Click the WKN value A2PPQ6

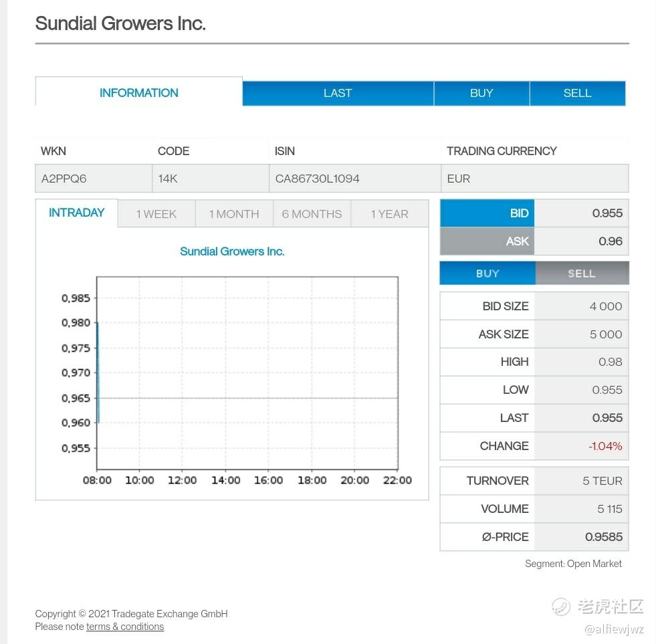tap(64, 179)
